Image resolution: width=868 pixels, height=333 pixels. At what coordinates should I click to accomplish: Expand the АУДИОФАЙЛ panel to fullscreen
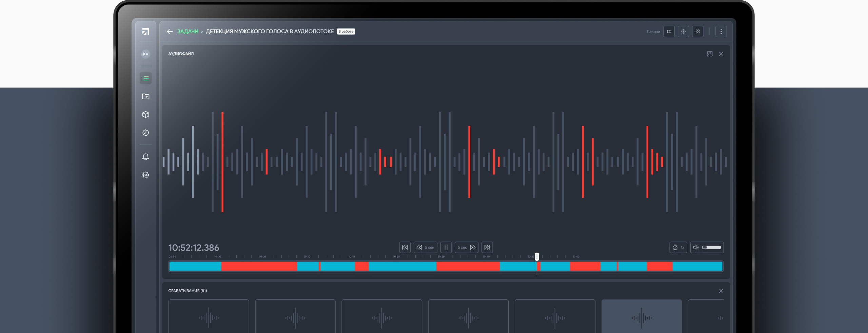pyautogui.click(x=710, y=54)
